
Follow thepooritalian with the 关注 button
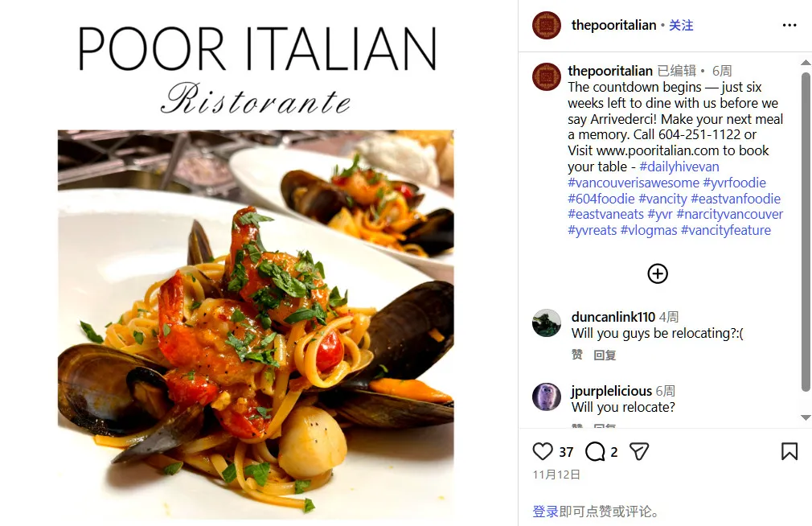pos(681,26)
